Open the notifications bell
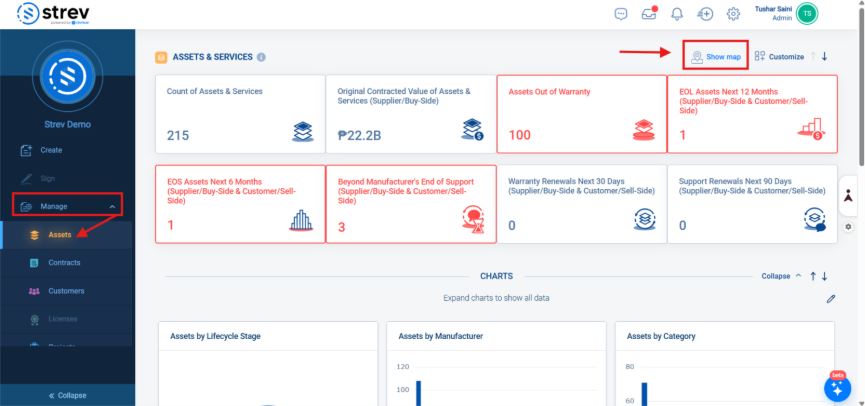This screenshot has width=865, height=406. (x=677, y=14)
